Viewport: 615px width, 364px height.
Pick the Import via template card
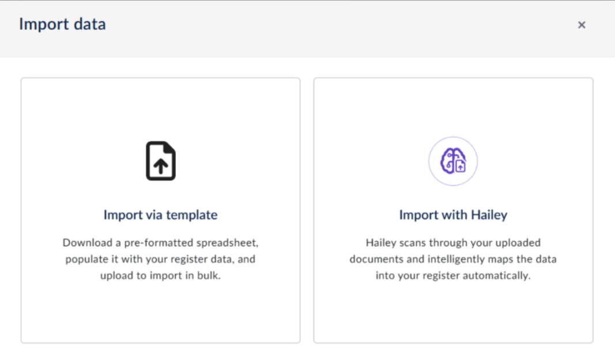click(160, 311)
